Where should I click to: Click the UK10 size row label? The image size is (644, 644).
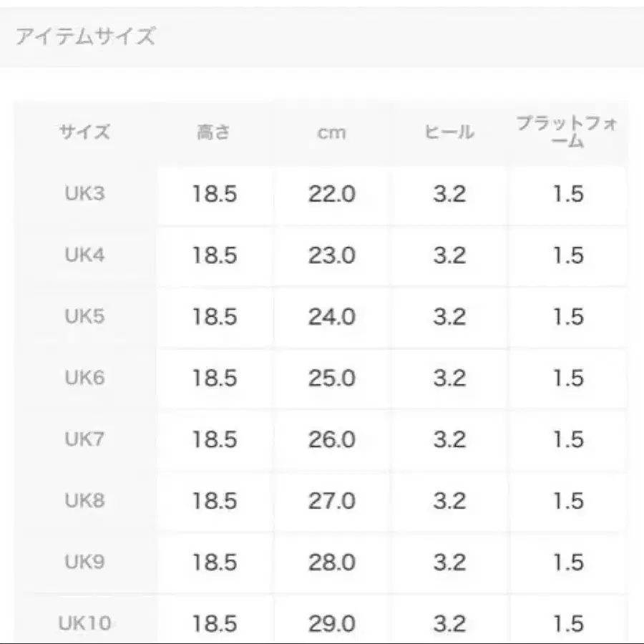(x=85, y=623)
